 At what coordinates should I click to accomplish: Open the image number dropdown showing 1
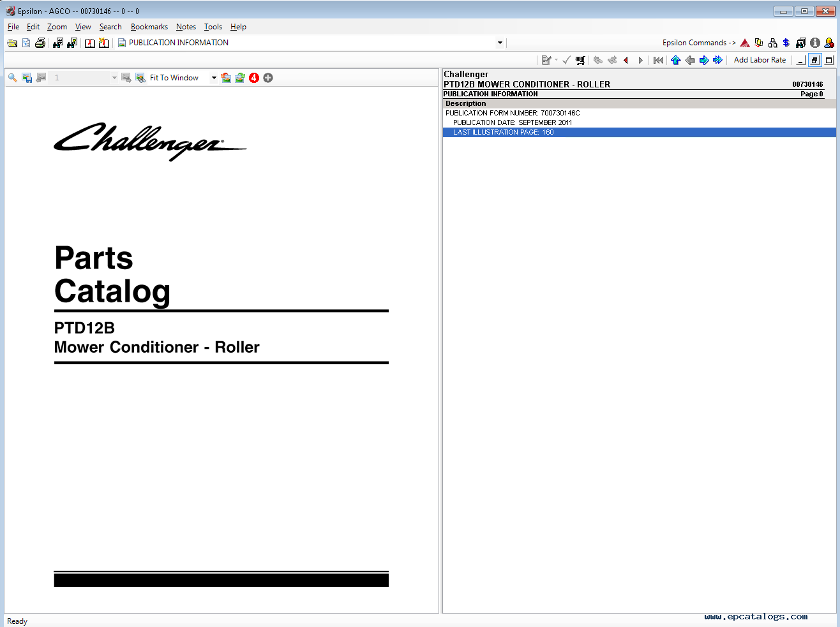coord(114,78)
